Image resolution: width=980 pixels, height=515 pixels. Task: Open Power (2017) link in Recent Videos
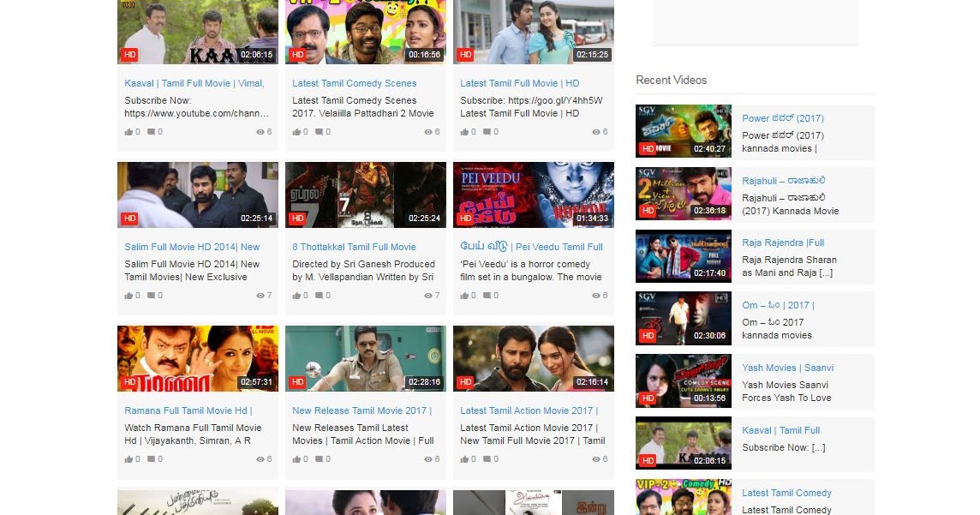point(782,118)
